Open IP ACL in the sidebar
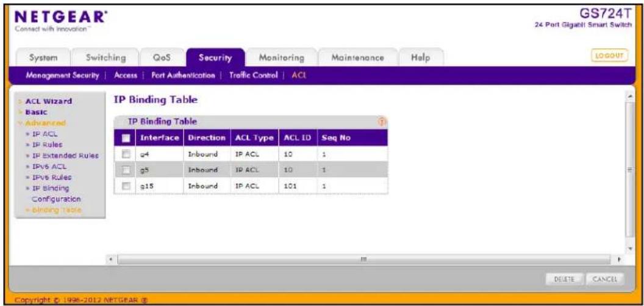The width and height of the screenshot is (644, 306). coord(45,134)
